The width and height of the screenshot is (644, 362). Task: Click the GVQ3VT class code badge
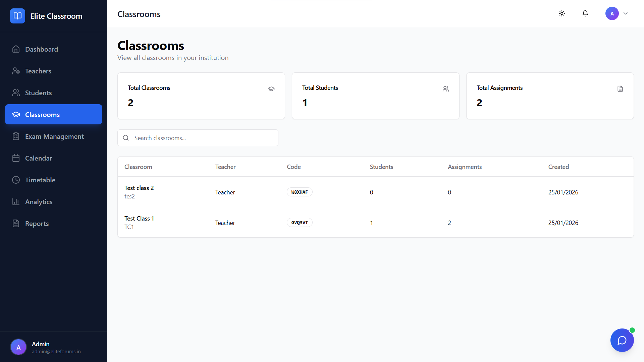[299, 223]
